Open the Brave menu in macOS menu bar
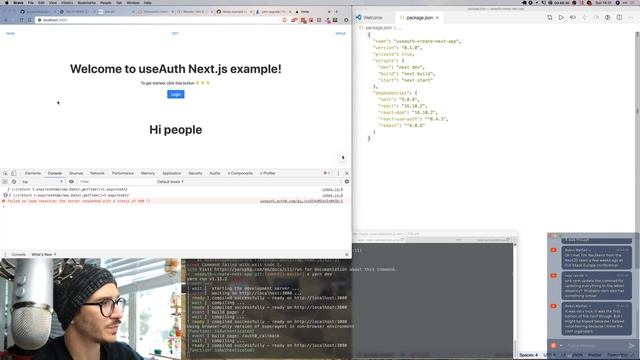The height and width of the screenshot is (360, 640). [18, 2]
